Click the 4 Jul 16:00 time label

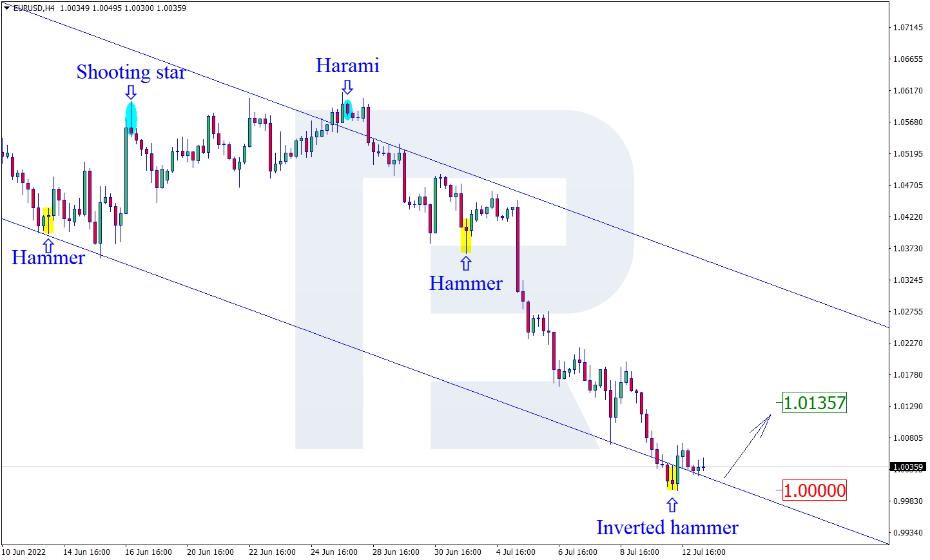click(516, 552)
